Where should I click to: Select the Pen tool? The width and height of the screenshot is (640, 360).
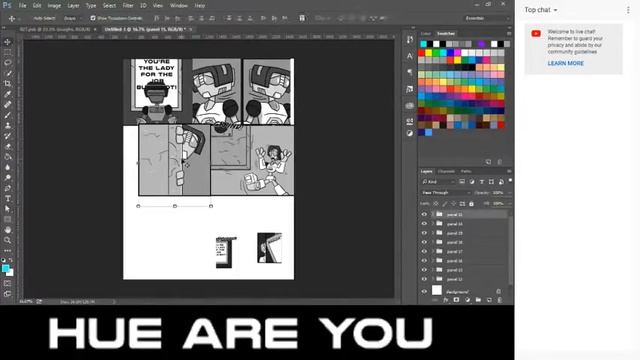(7, 188)
